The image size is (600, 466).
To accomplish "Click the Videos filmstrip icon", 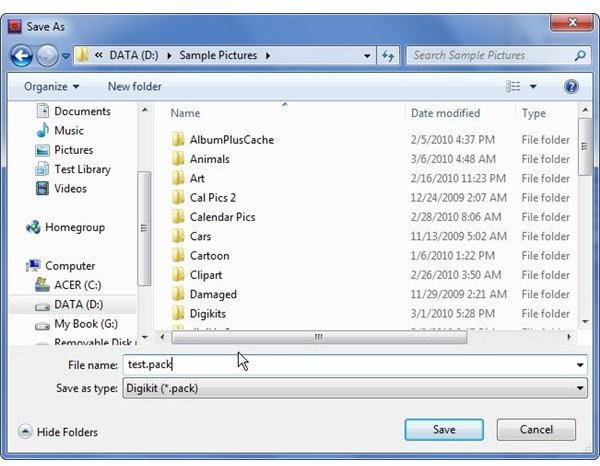I will (42, 188).
